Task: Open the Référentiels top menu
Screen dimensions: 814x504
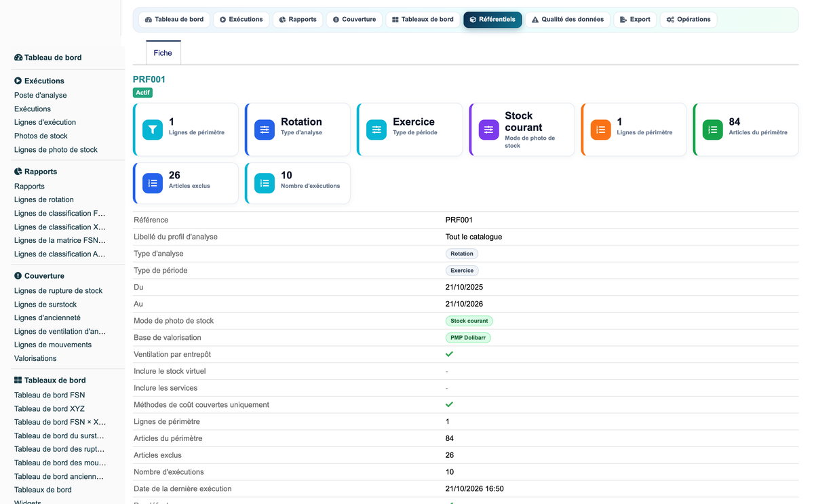Action: click(x=492, y=20)
